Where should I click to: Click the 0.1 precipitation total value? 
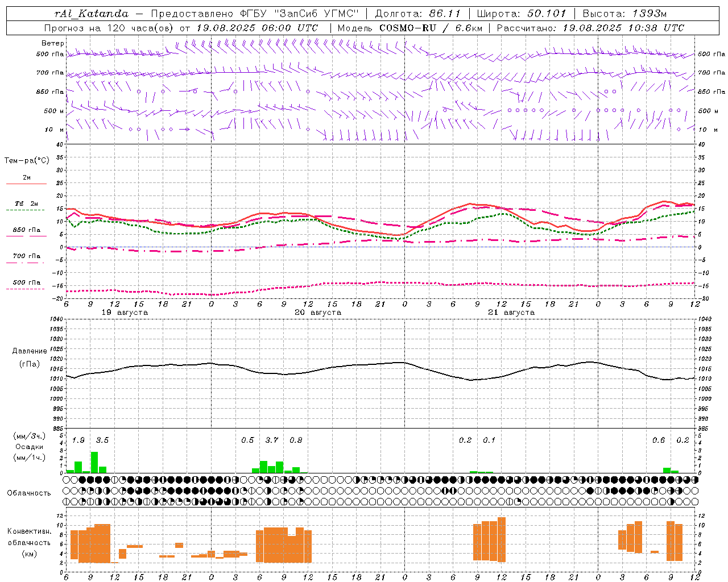tap(489, 440)
